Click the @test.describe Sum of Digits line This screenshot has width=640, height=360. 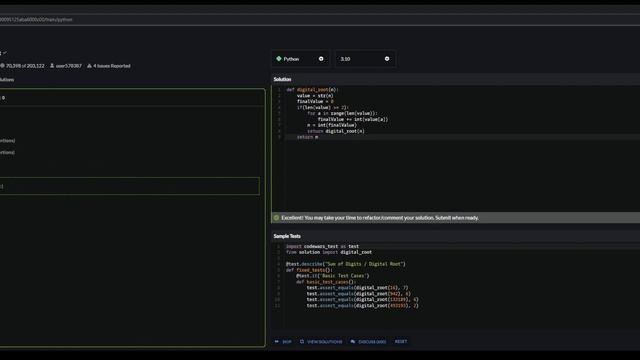(346, 264)
